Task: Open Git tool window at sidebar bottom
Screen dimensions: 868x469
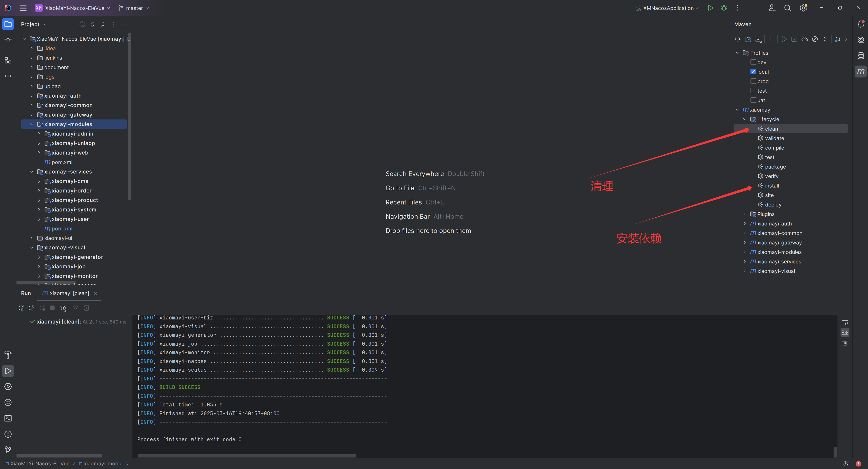Action: (x=8, y=450)
